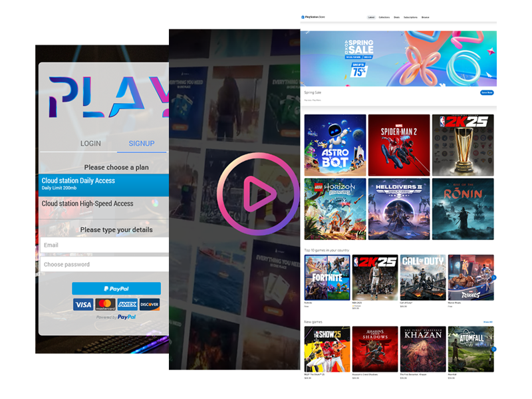Viewport: 532px width, 399px height.
Task: Click next arrow in Top 10 games row
Action: pyautogui.click(x=493, y=277)
